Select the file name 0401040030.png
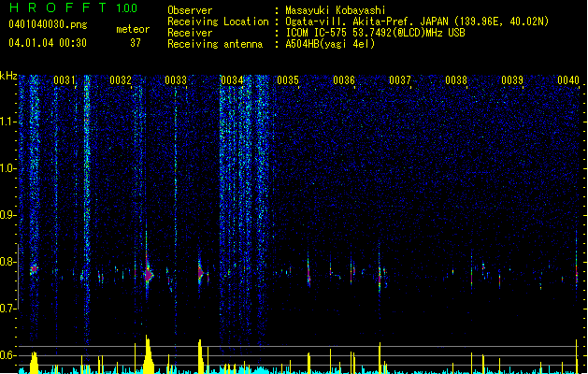 pos(48,24)
